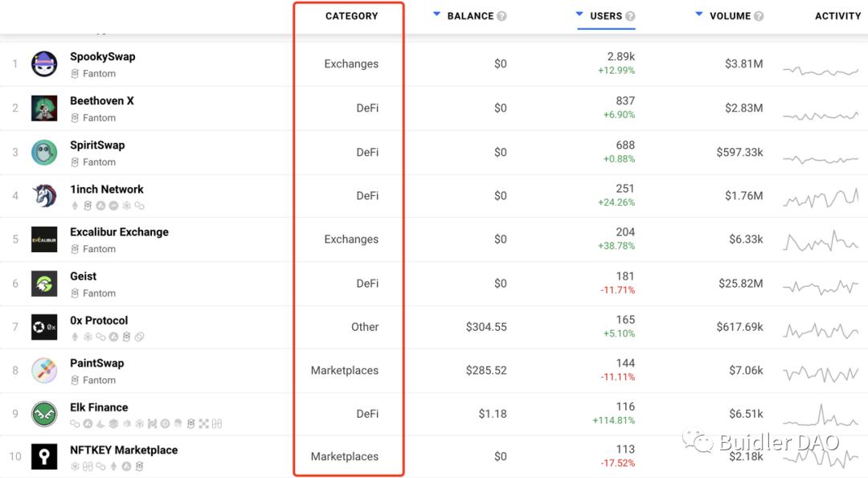Click 1inch Network activity sparkline chart
The height and width of the screenshot is (478, 868).
coord(821,198)
